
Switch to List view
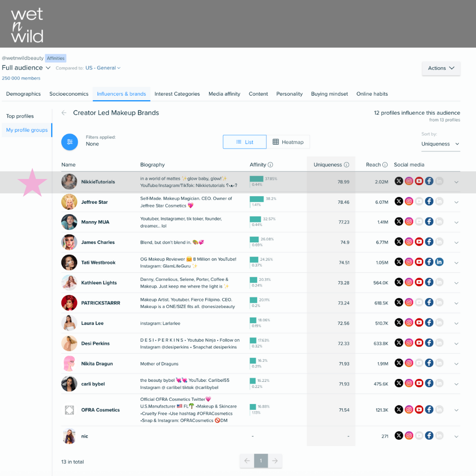click(x=245, y=142)
